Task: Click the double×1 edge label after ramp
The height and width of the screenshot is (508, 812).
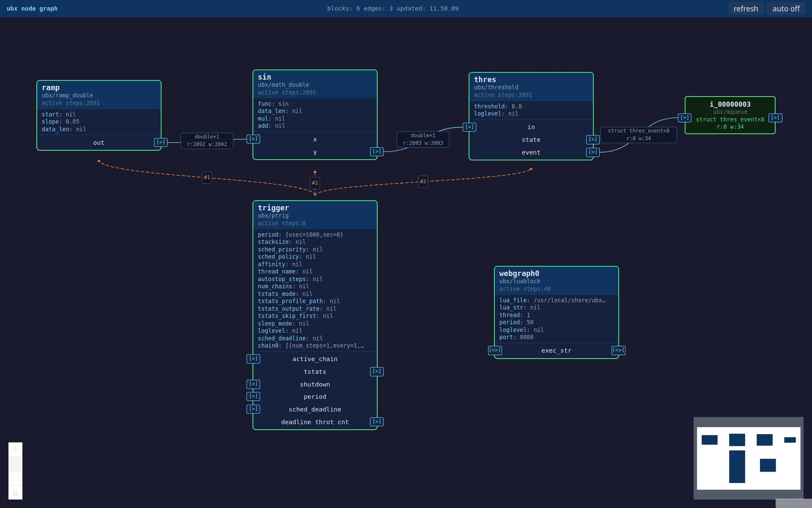Action: coord(207,141)
